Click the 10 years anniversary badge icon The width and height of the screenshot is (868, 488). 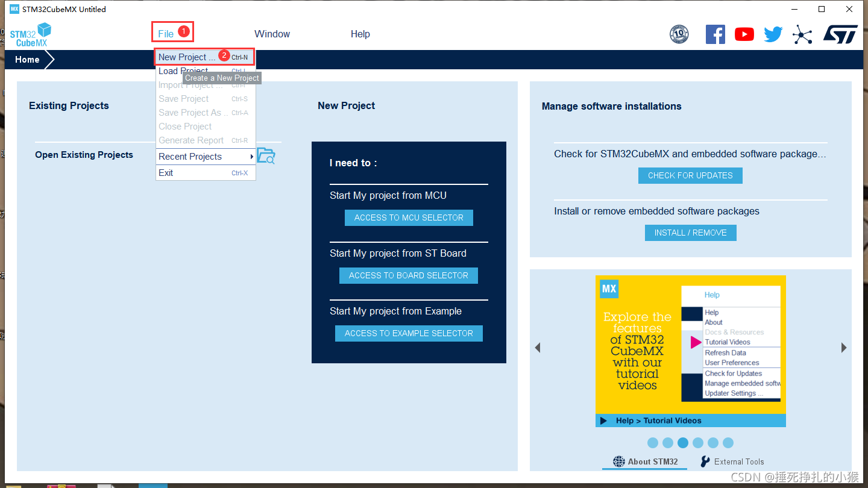pos(679,34)
